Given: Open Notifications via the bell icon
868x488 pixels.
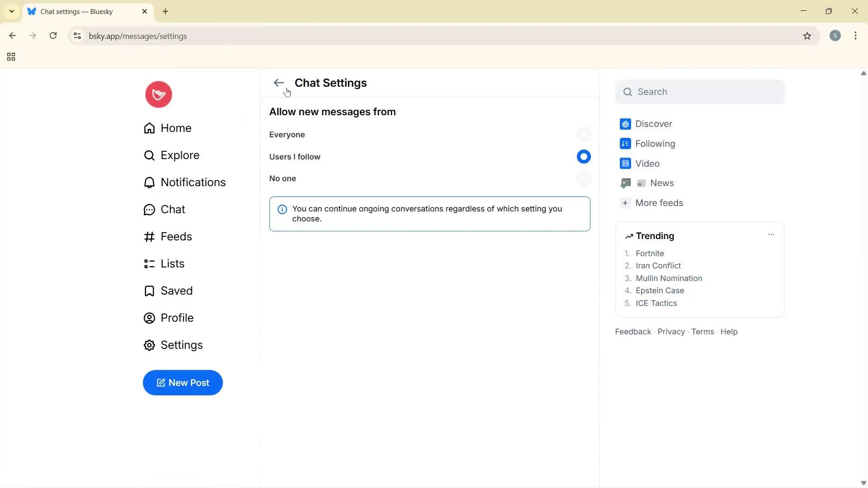Looking at the screenshot, I should pos(149,182).
